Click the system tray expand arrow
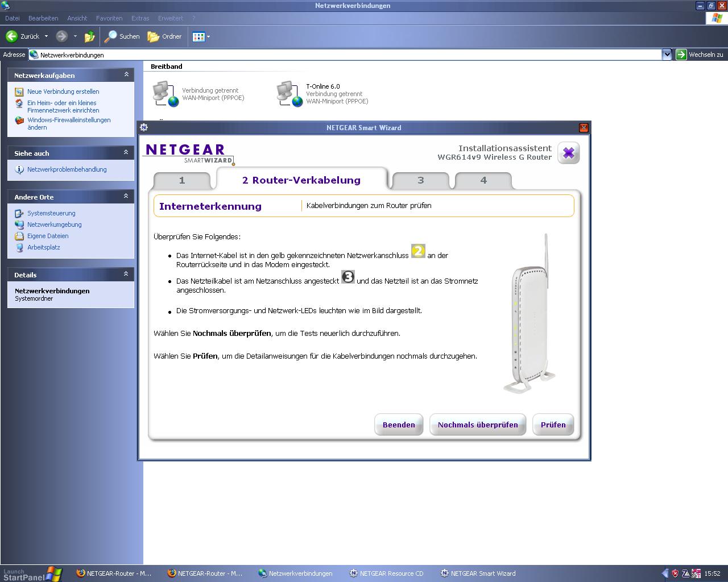This screenshot has width=728, height=582. pyautogui.click(x=665, y=573)
